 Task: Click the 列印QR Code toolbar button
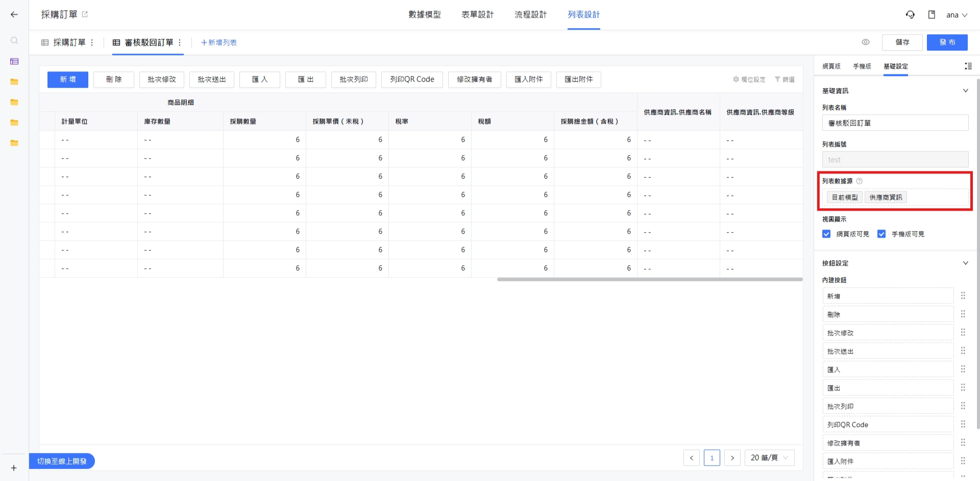[x=412, y=80]
